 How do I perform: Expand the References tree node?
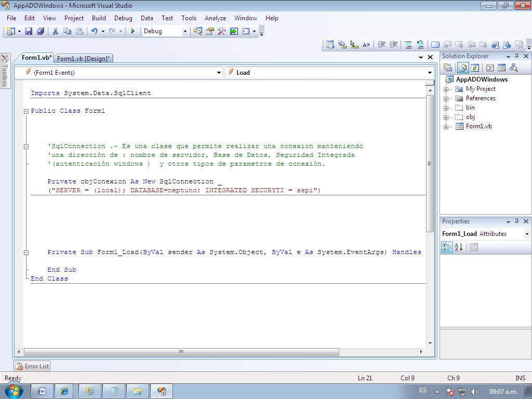click(x=446, y=98)
